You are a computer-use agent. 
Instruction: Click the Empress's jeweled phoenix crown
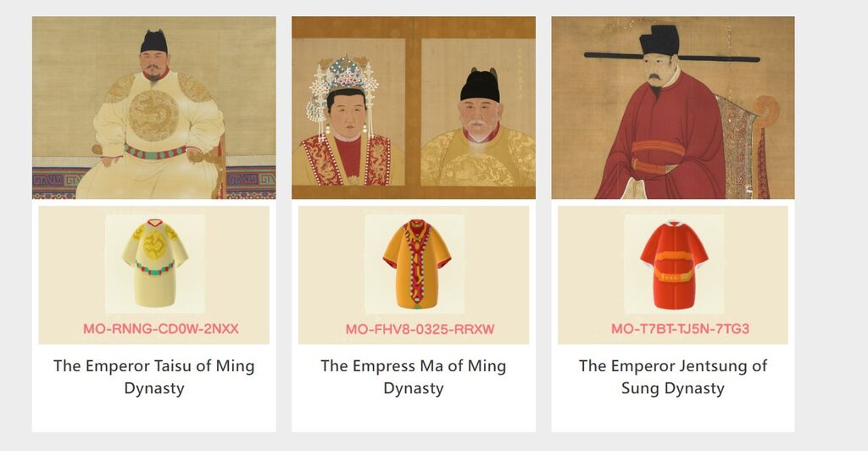tap(343, 83)
